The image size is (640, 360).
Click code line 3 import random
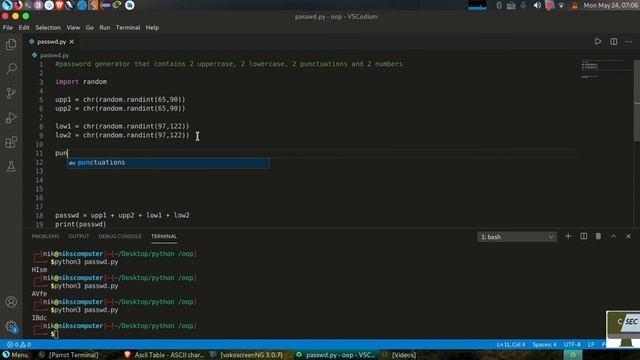(x=81, y=82)
